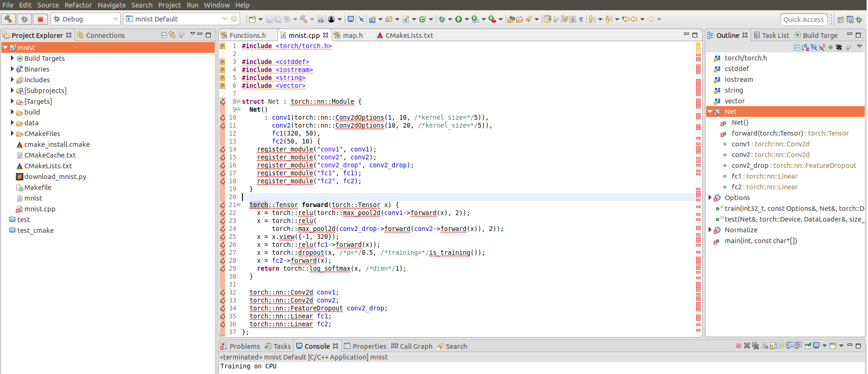Toggle Hide Static Members in Outline
The image size is (868, 374).
(x=822, y=47)
